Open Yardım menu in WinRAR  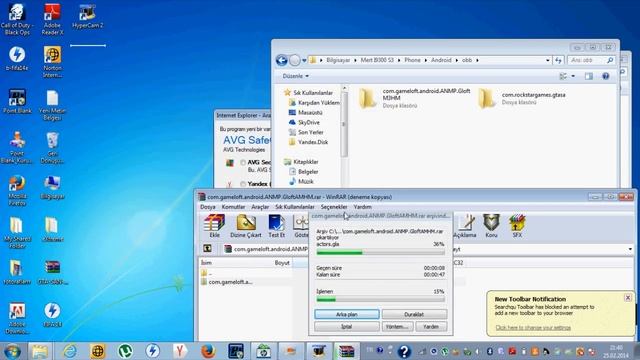point(362,207)
